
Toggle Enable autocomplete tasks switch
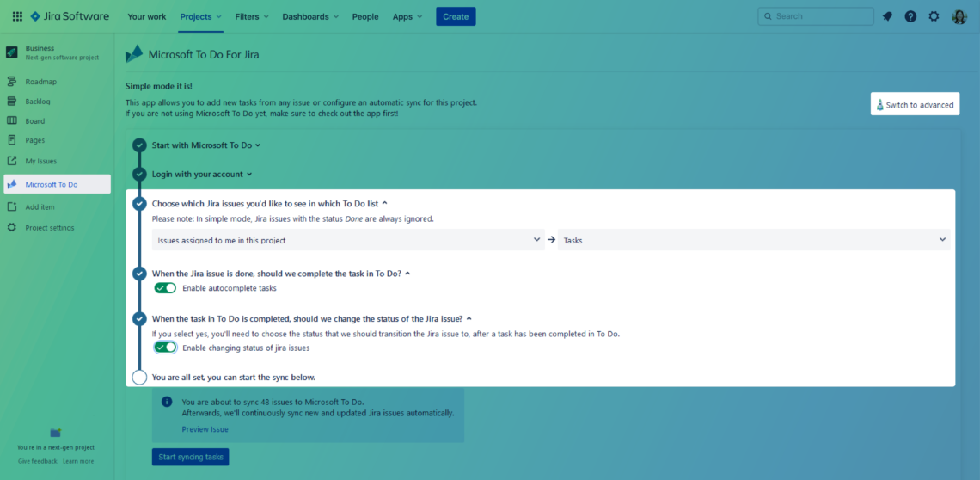pos(166,288)
